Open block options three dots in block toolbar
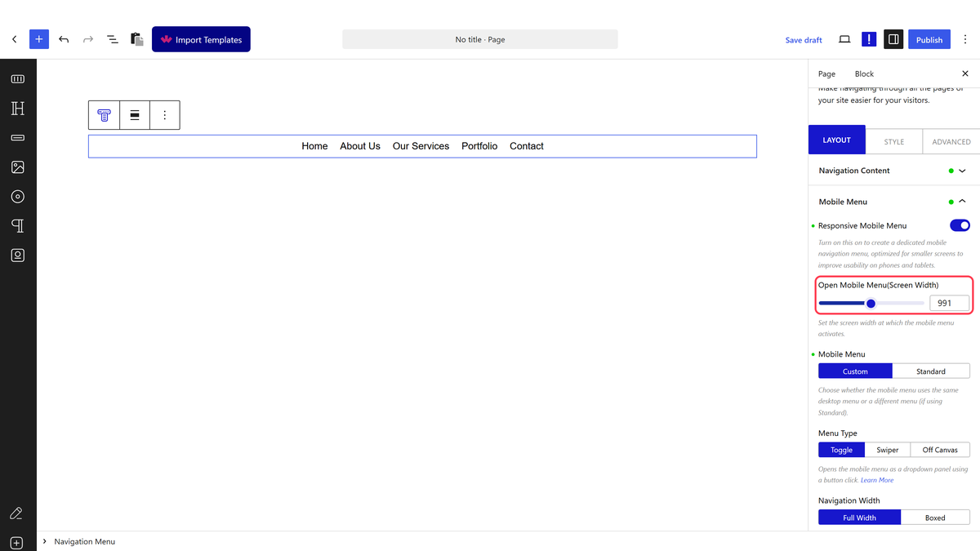Screen dimensions: 980x551 click(x=165, y=115)
